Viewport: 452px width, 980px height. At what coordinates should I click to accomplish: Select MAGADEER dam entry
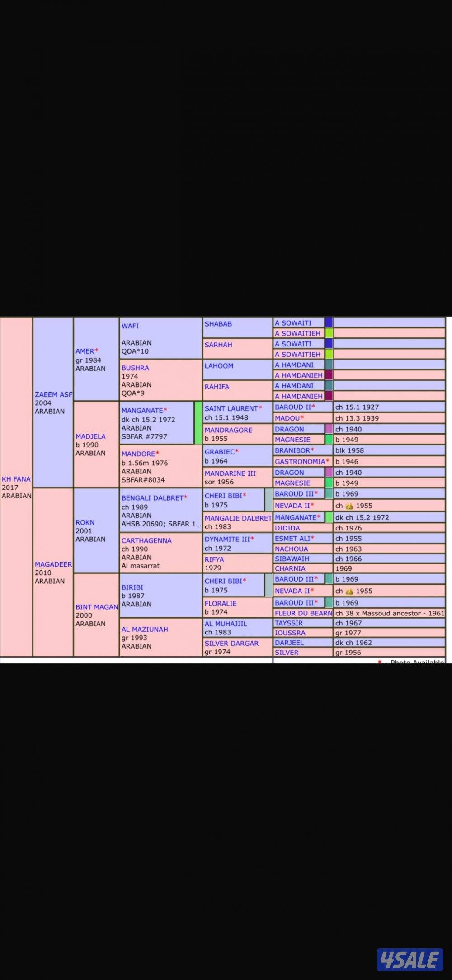[x=53, y=564]
